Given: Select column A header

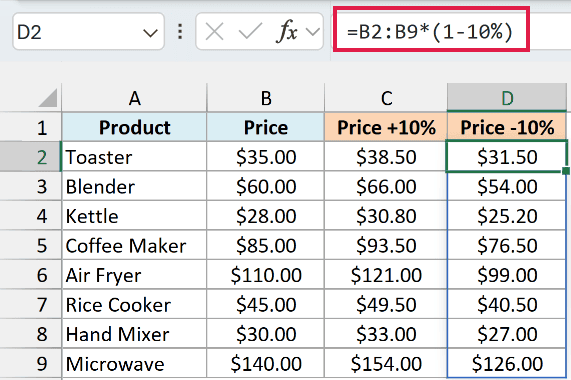Looking at the screenshot, I should pyautogui.click(x=134, y=98).
